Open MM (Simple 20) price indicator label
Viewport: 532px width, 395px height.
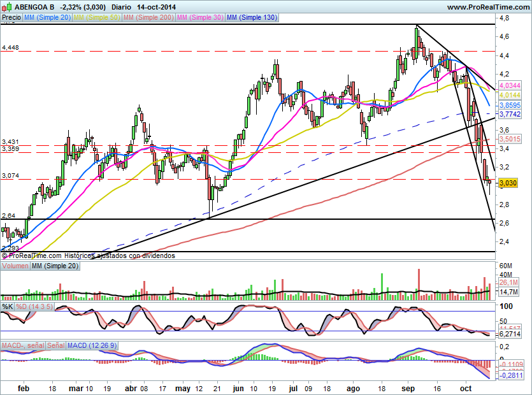point(47,18)
